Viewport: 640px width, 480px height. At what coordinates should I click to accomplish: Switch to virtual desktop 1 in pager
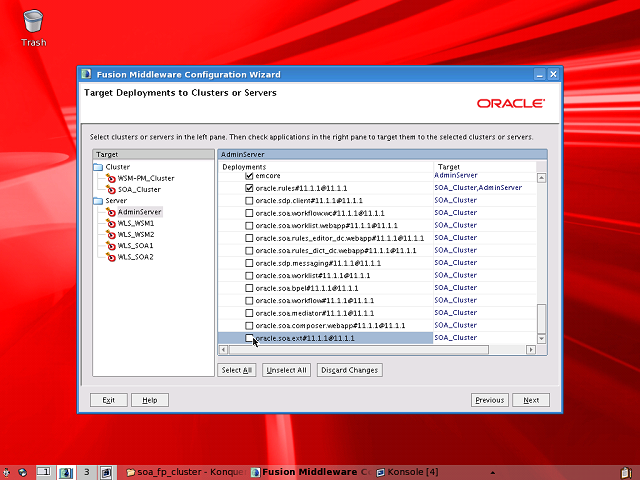click(44, 472)
